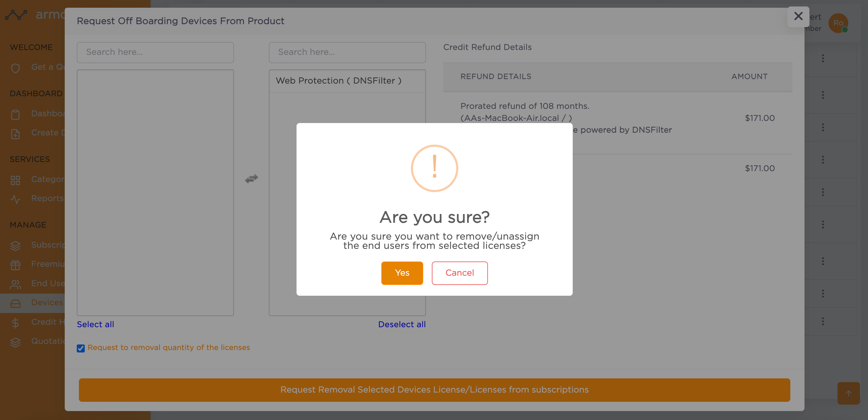Open Quotations sidebar item
Screen dimensions: 868x420
(x=48, y=341)
